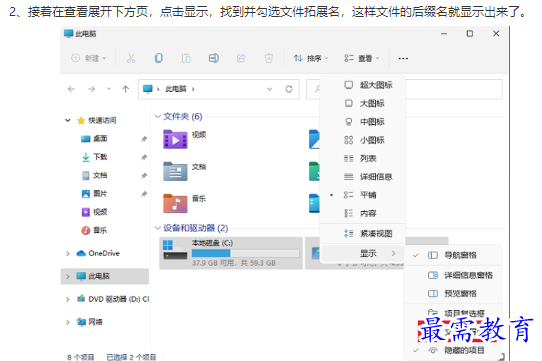542x361 pixels.
Task: Choose 大图标 view option
Action: tap(363, 103)
